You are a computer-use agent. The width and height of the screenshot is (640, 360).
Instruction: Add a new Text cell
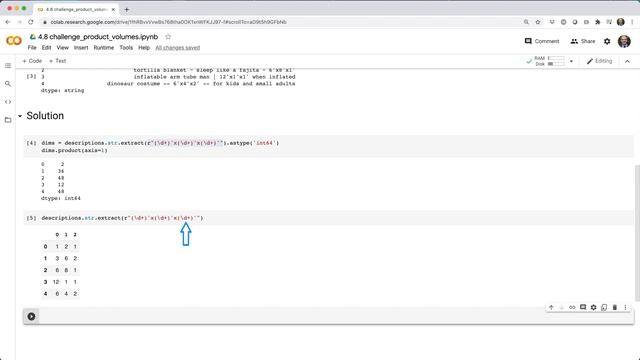point(58,61)
